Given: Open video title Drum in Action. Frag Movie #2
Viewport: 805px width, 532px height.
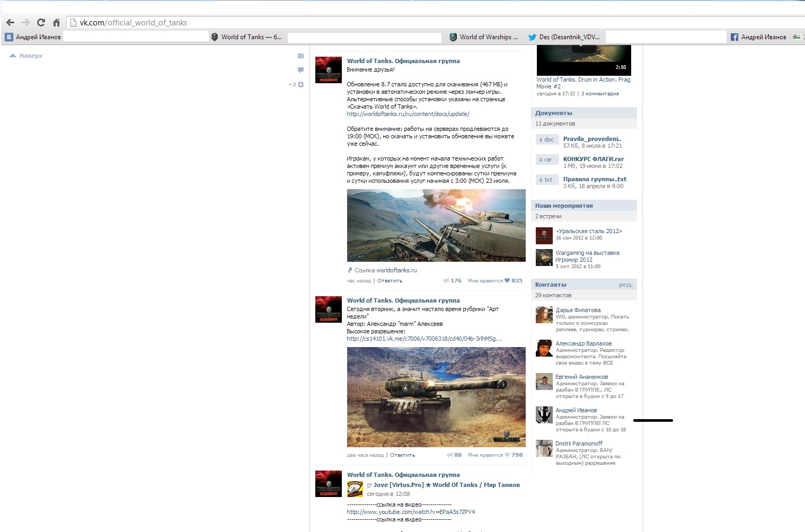Looking at the screenshot, I should 583,83.
